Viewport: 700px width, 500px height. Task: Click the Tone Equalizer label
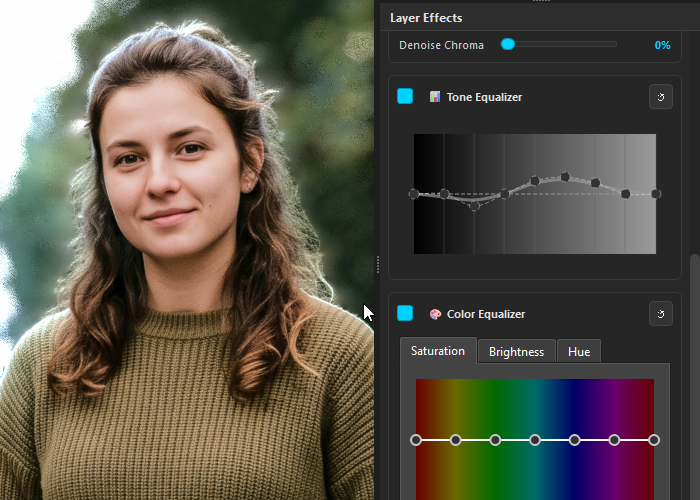[x=484, y=97]
